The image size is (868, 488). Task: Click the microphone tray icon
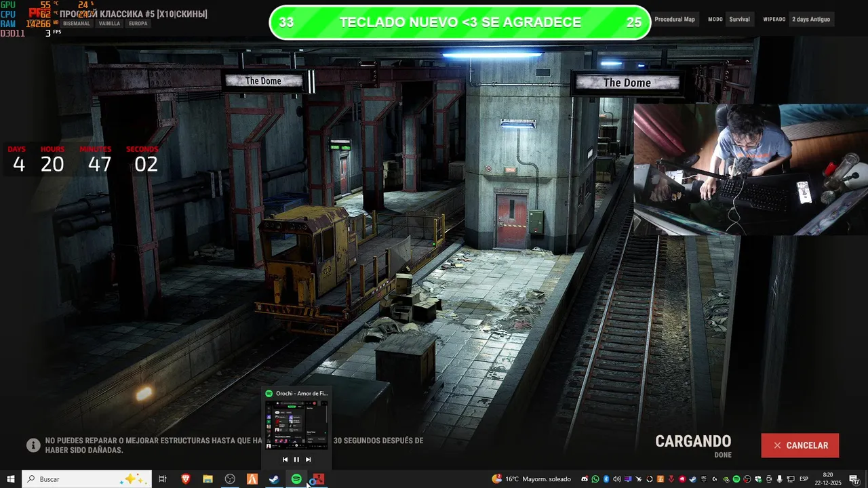(779, 479)
